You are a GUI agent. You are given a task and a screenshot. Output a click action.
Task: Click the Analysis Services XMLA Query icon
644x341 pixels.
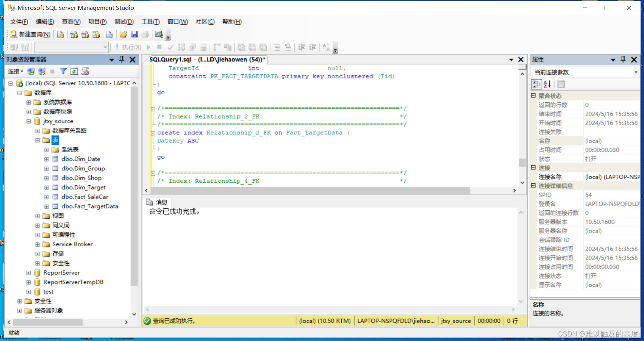tap(96, 34)
